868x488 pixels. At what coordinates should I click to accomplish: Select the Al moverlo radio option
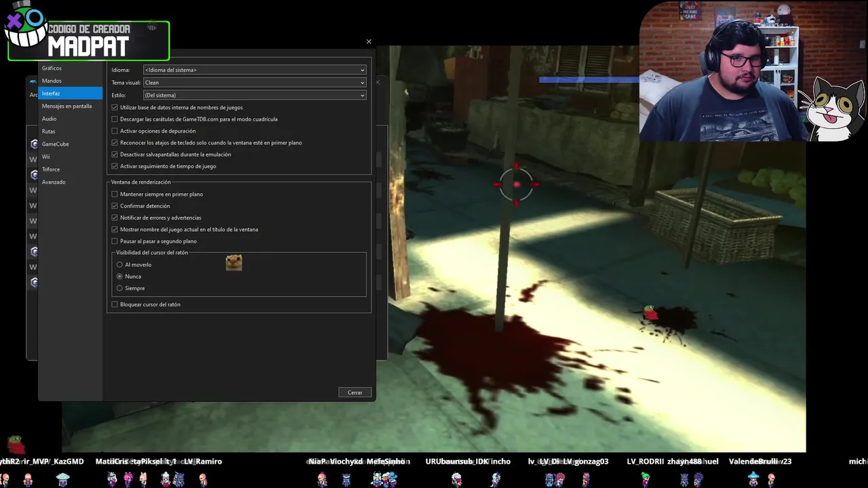(120, 265)
